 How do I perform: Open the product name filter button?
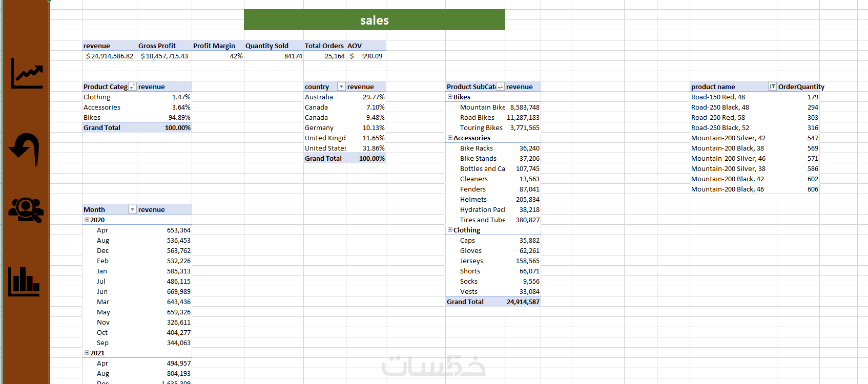point(772,87)
